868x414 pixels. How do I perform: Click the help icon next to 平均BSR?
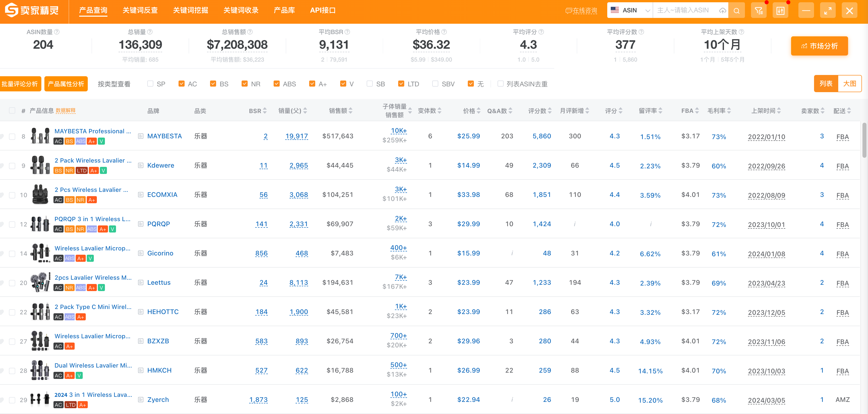click(x=348, y=32)
